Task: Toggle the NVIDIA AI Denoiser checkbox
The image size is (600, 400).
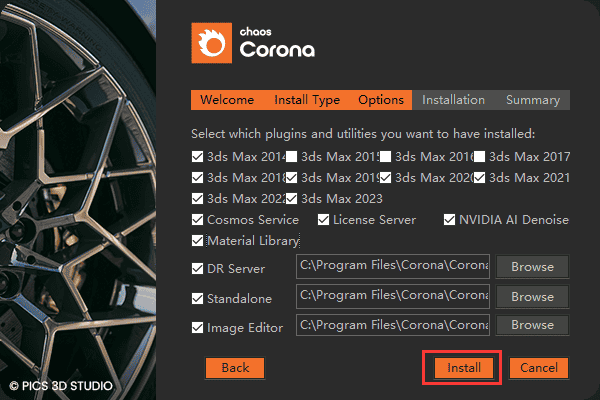Action: (450, 220)
